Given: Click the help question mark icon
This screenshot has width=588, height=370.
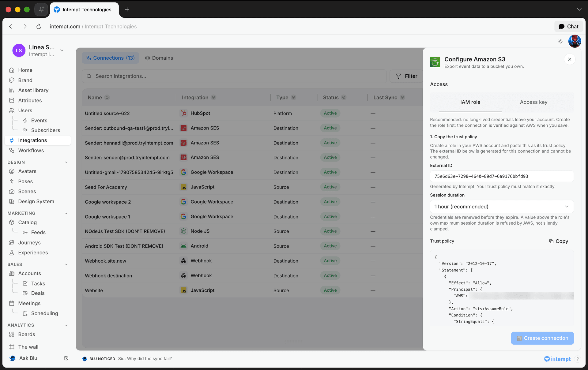Looking at the screenshot, I should [577, 359].
